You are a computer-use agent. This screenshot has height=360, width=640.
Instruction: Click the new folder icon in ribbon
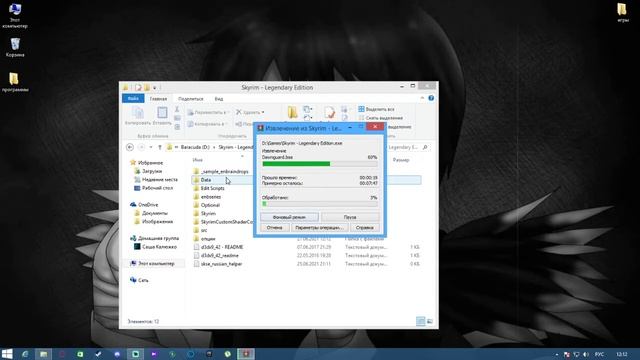pos(292,112)
